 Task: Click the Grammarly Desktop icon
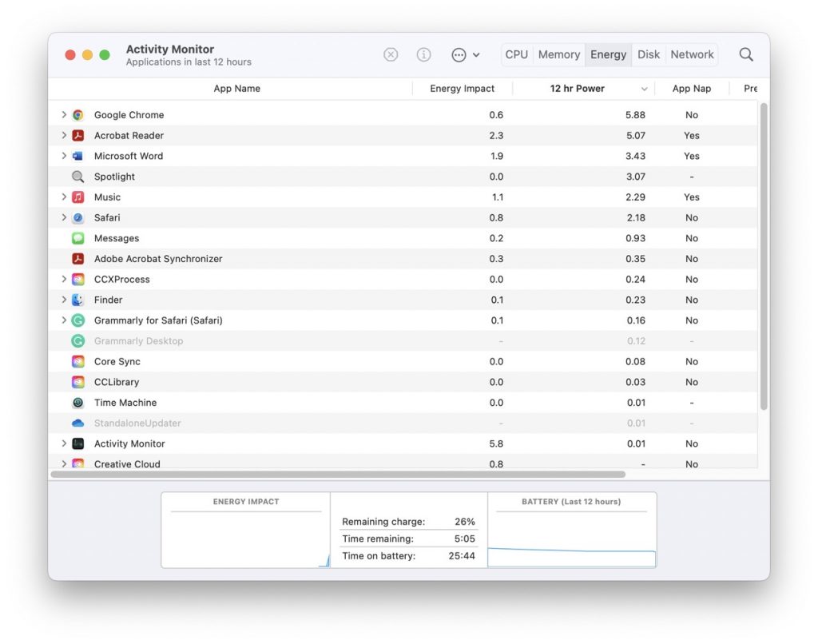pos(78,341)
